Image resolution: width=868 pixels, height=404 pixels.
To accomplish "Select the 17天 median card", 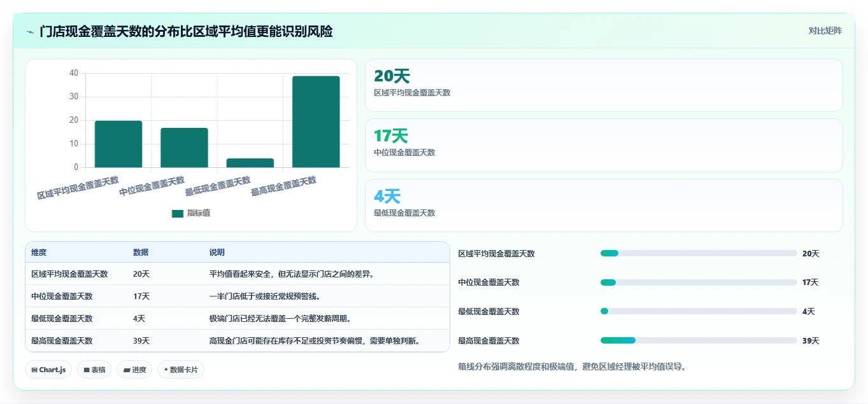I will (x=604, y=146).
